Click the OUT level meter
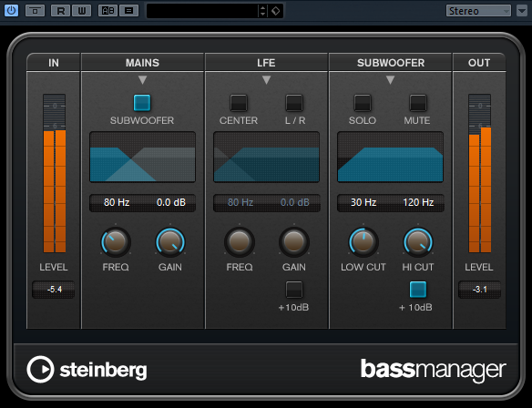 pyautogui.click(x=480, y=173)
